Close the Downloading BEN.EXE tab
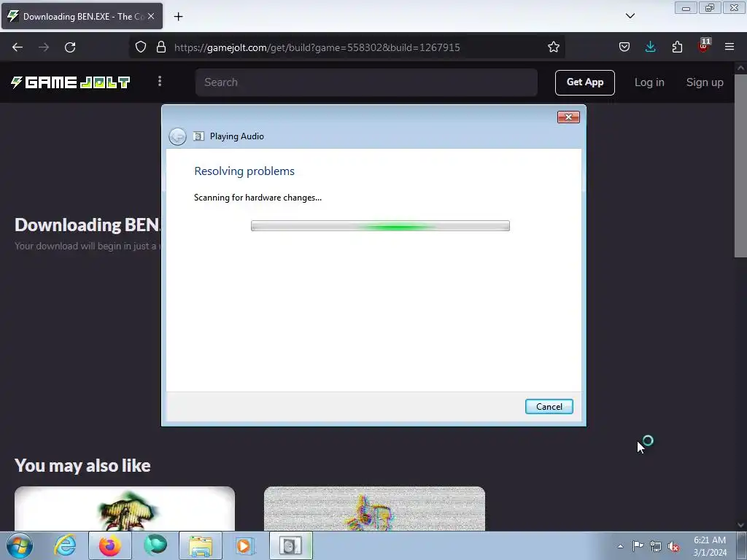This screenshot has height=560, width=747. click(150, 16)
